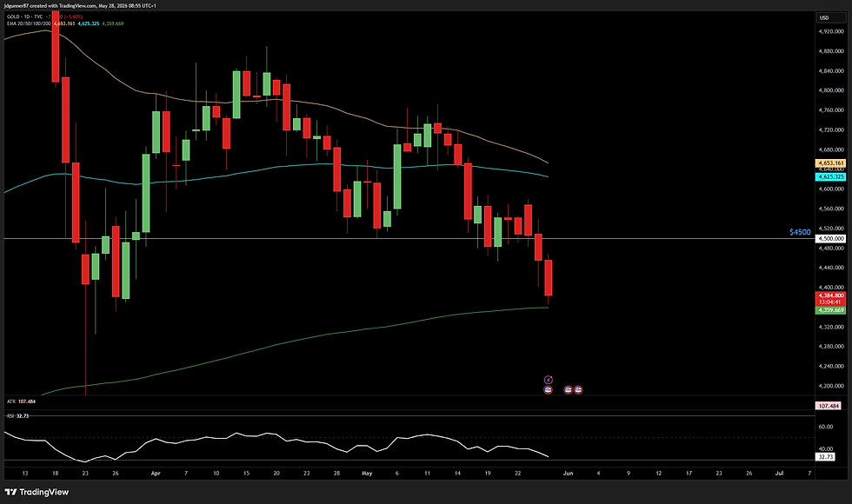852x504 pixels.
Task: Click the May label on time axis
Action: tap(367, 473)
